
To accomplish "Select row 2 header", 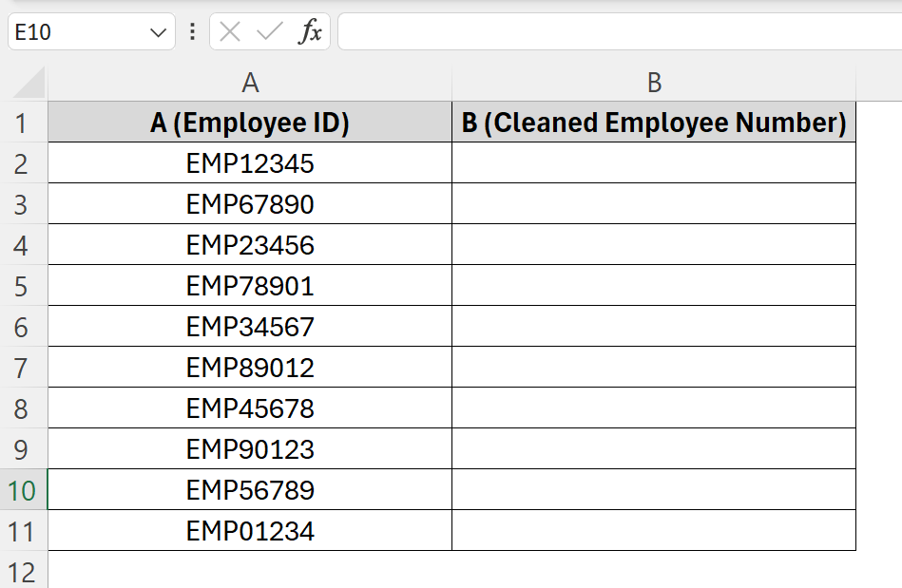I will 23,163.
